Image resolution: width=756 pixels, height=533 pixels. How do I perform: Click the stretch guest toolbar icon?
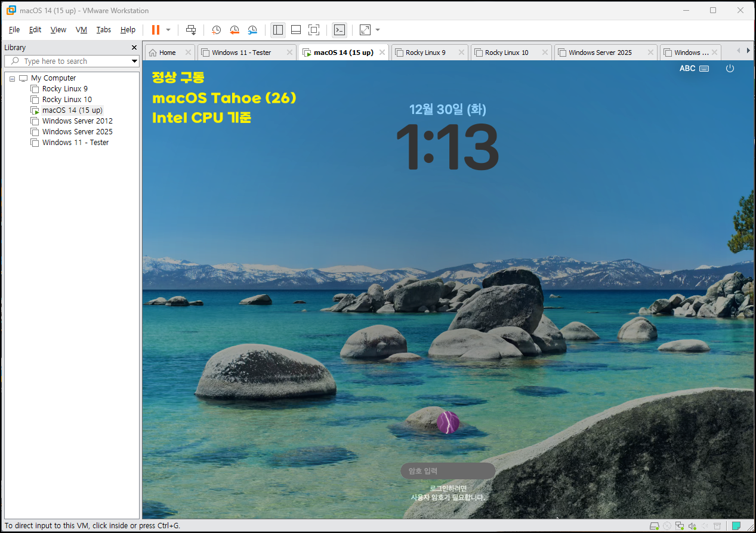[365, 30]
